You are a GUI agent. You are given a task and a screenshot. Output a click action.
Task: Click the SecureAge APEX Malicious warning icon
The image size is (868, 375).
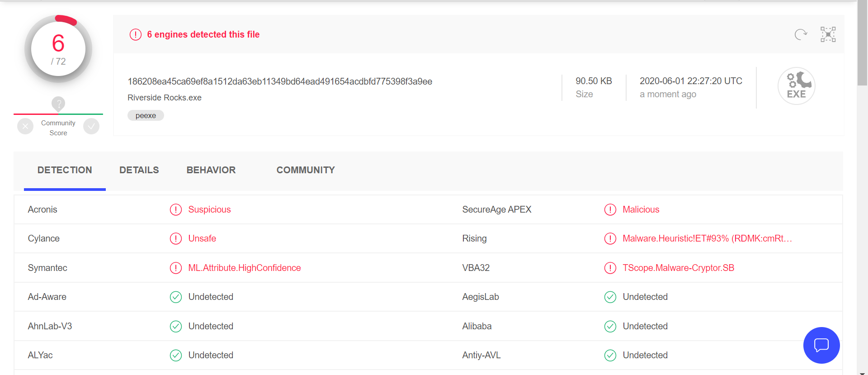tap(610, 209)
